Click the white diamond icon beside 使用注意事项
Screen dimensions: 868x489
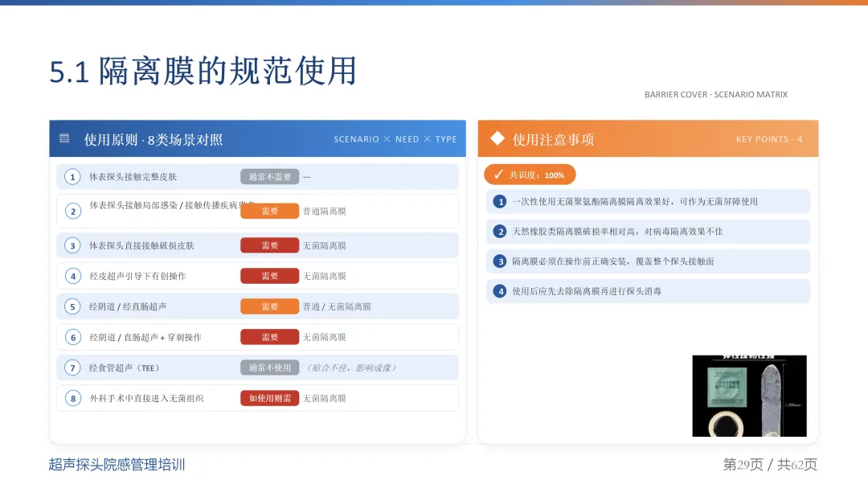497,138
